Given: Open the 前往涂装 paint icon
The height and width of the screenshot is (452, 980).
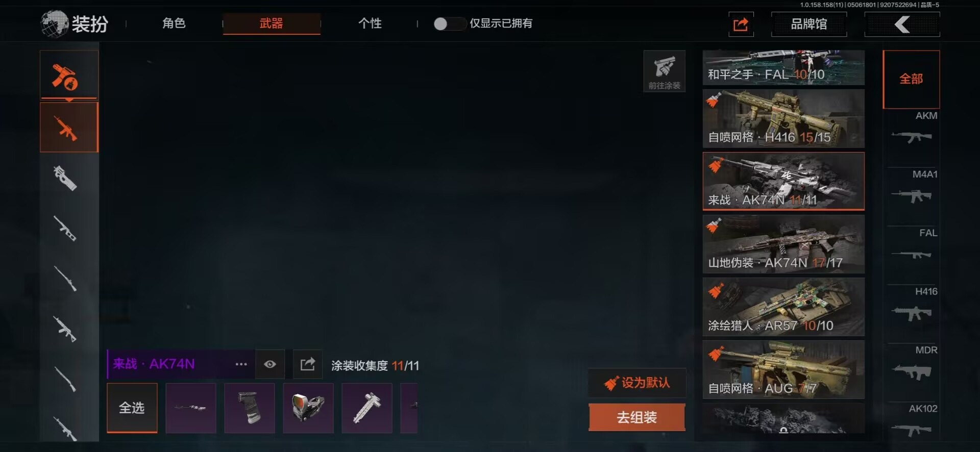Looking at the screenshot, I should pos(664,71).
